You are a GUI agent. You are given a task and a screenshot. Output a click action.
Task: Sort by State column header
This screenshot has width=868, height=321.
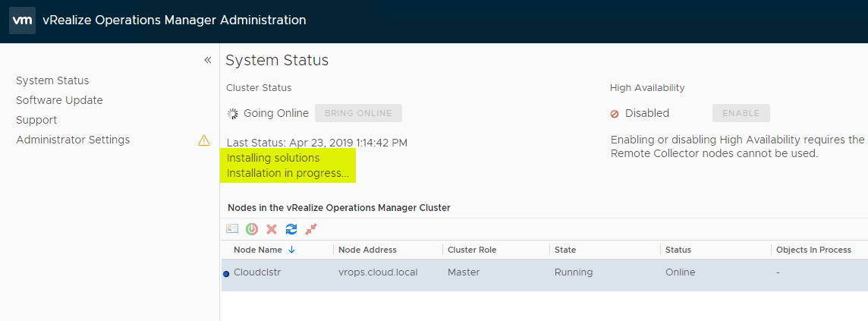coord(565,250)
